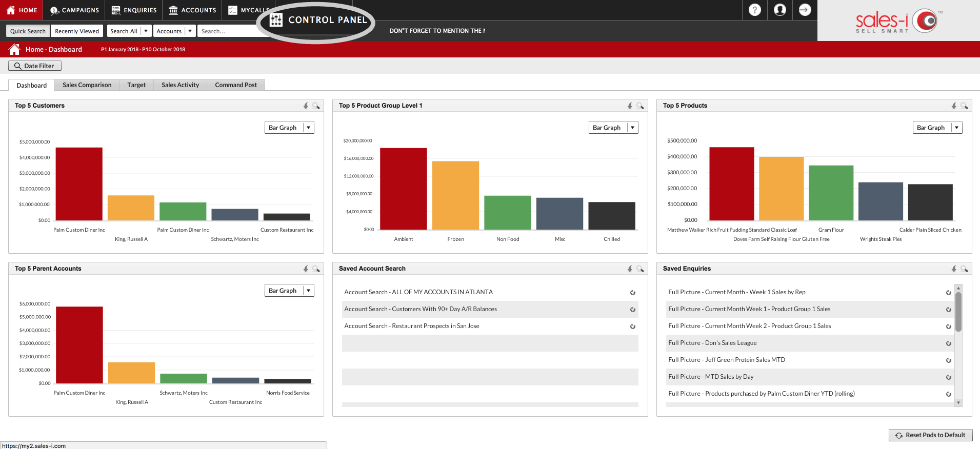This screenshot has width=980, height=449.
Task: Run the MTD Sales by Day enquiry icon
Action: (x=949, y=377)
